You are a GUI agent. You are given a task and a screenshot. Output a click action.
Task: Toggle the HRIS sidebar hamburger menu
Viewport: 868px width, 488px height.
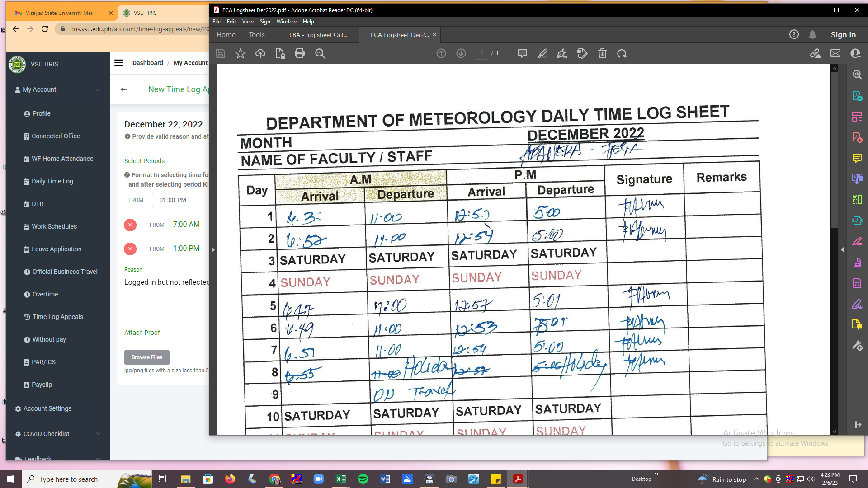119,63
